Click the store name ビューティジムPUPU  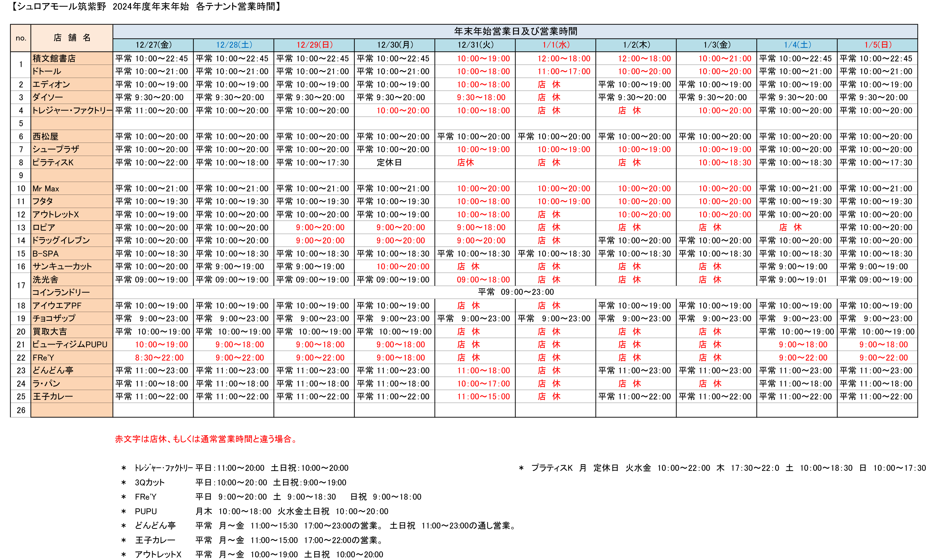point(70,345)
